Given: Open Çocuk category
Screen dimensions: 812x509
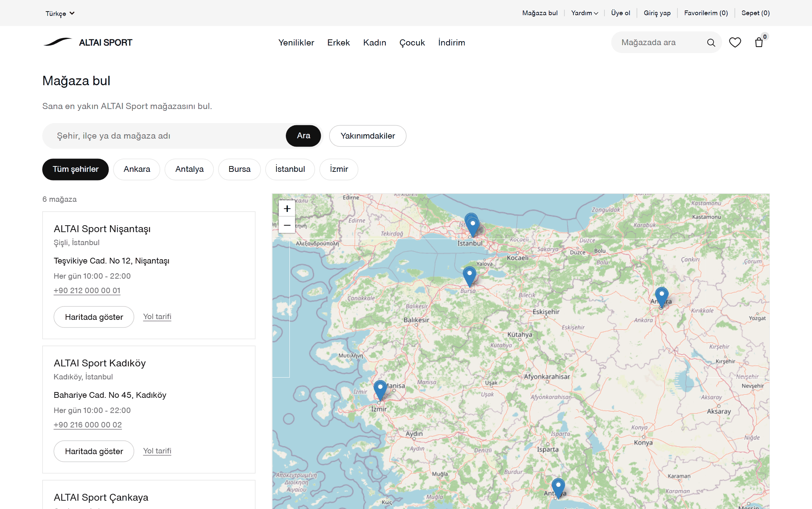Looking at the screenshot, I should (x=412, y=43).
